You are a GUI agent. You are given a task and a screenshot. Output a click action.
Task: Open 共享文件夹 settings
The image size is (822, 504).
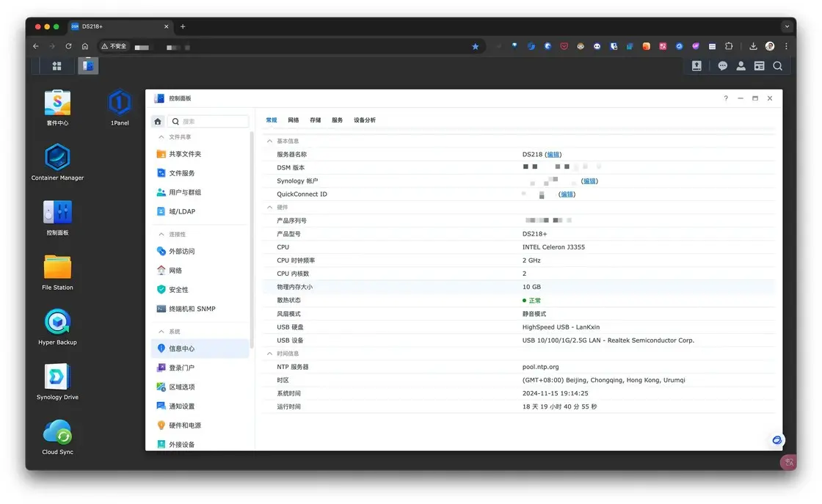coord(200,154)
